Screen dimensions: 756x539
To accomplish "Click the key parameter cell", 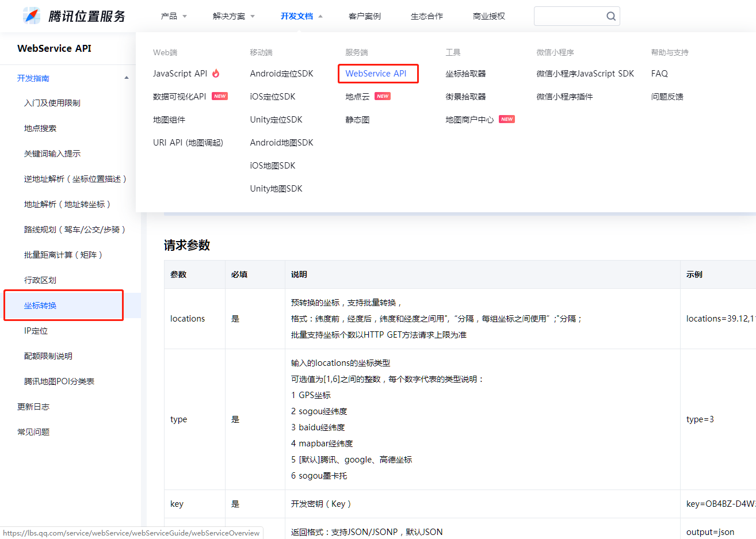I will point(194,504).
